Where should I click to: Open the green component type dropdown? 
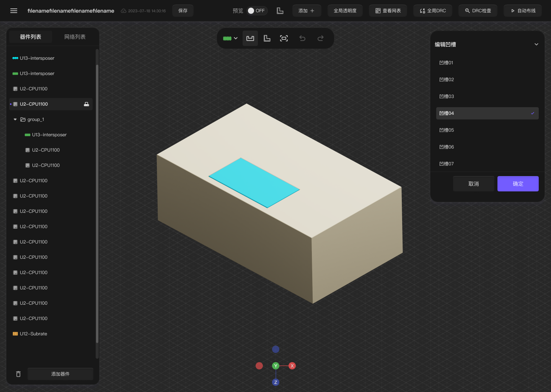tap(230, 38)
